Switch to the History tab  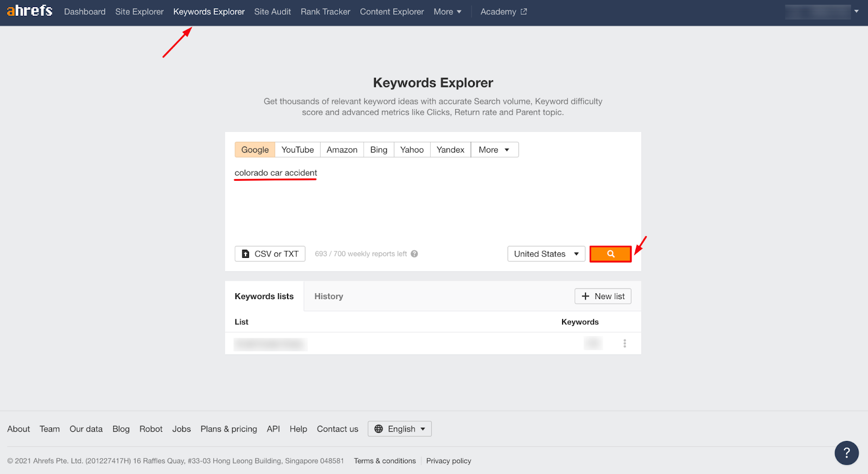click(329, 296)
